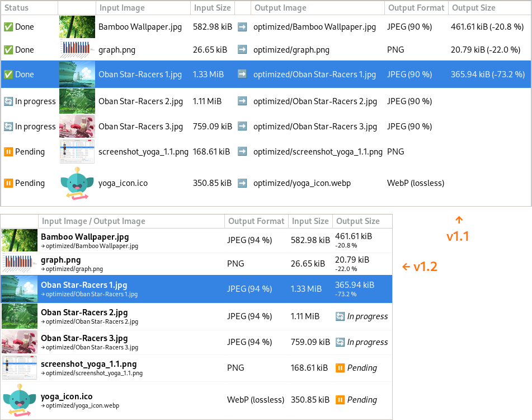Click the In progress icon in the JPEG (90 %) Oban Star-Racers 2 row
Screen dimensions: 532x420
8,101
